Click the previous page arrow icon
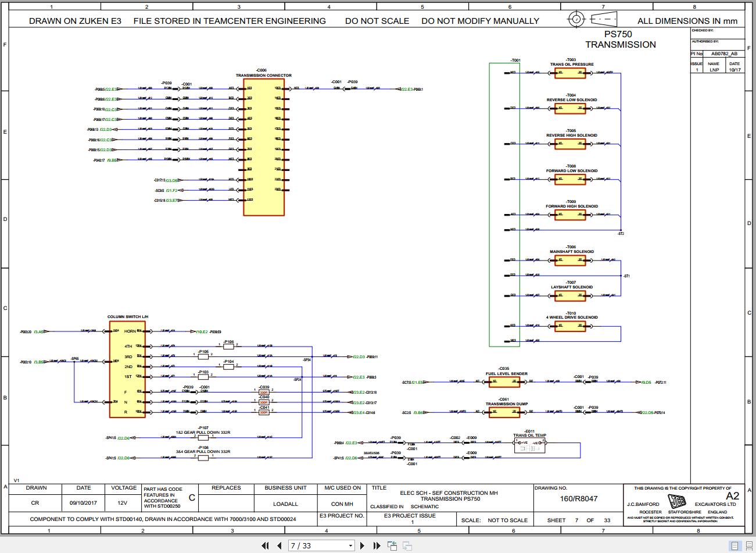 pos(280,545)
